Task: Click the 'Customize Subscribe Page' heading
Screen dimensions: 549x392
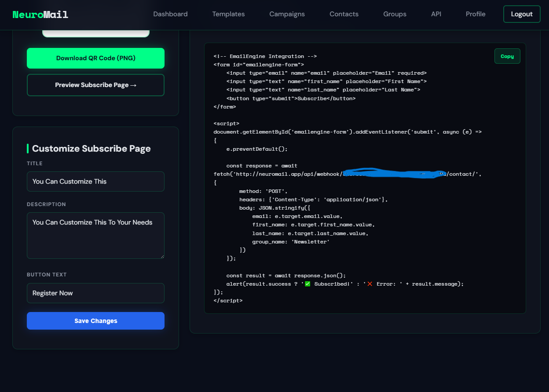Action: tap(91, 149)
